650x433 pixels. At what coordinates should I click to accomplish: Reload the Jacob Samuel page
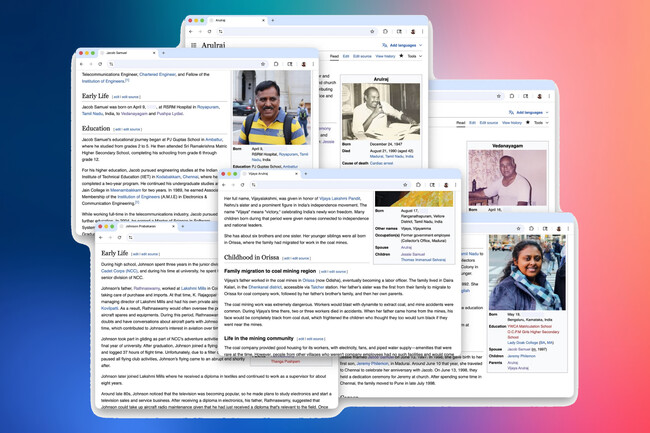click(100, 64)
